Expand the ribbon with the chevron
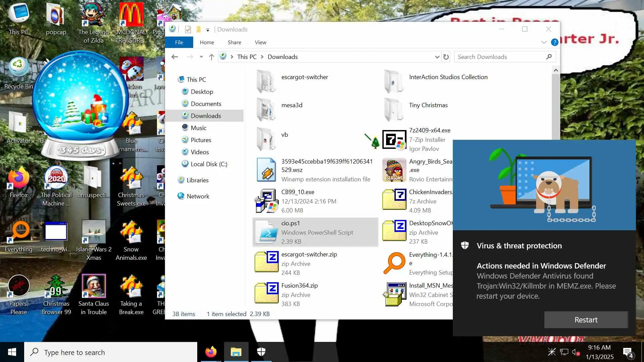The image size is (644, 362). (544, 42)
